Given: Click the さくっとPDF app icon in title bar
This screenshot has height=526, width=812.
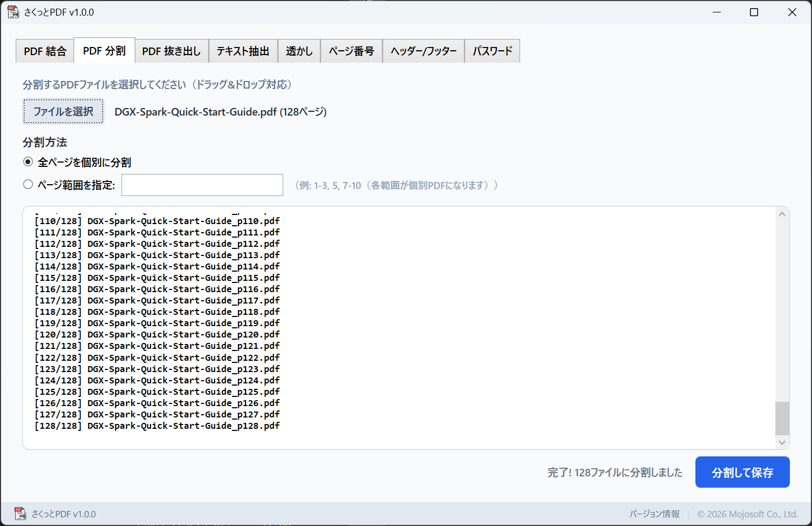Looking at the screenshot, I should pos(13,11).
